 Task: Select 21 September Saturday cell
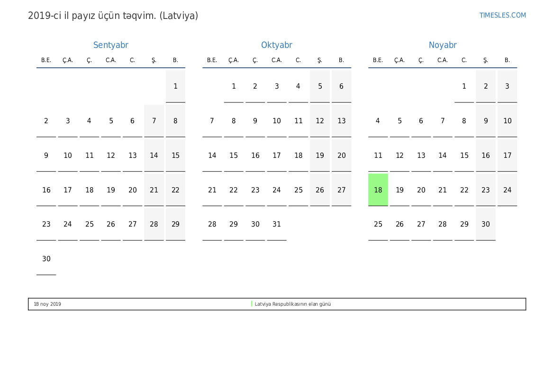pos(154,190)
